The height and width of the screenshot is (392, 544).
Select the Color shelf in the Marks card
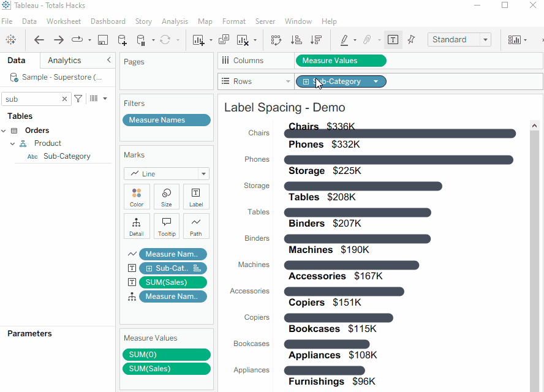(137, 196)
